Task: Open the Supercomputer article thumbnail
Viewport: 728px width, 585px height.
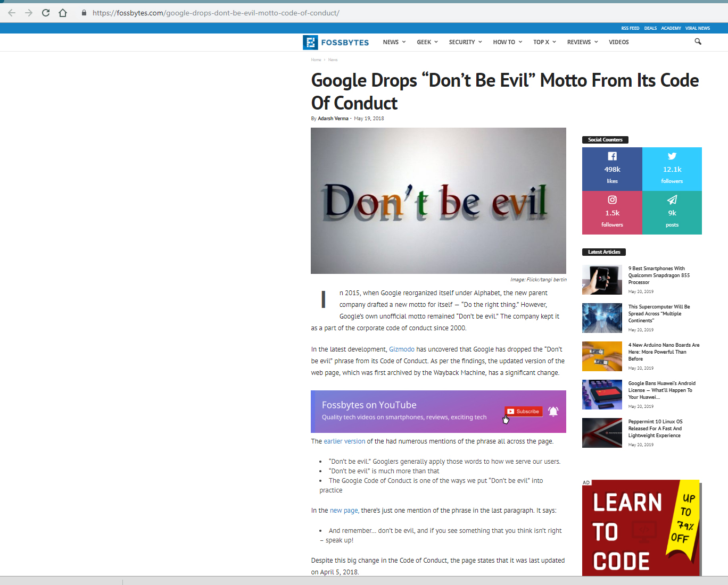Action: 602,318
